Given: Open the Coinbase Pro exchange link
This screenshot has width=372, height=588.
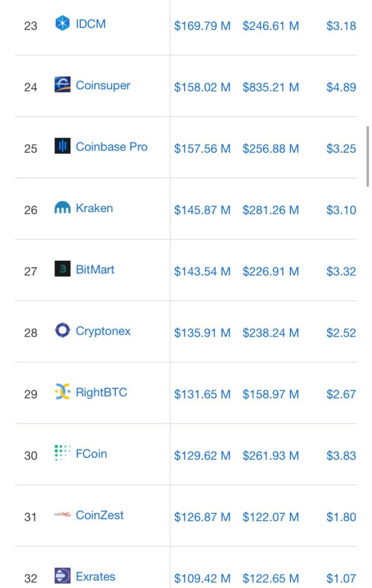Looking at the screenshot, I should (112, 147).
